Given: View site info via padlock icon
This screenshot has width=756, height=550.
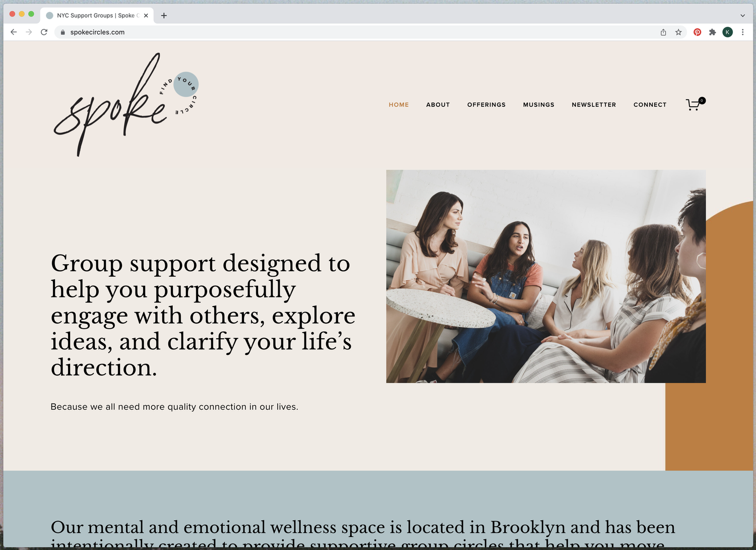Looking at the screenshot, I should pos(62,32).
